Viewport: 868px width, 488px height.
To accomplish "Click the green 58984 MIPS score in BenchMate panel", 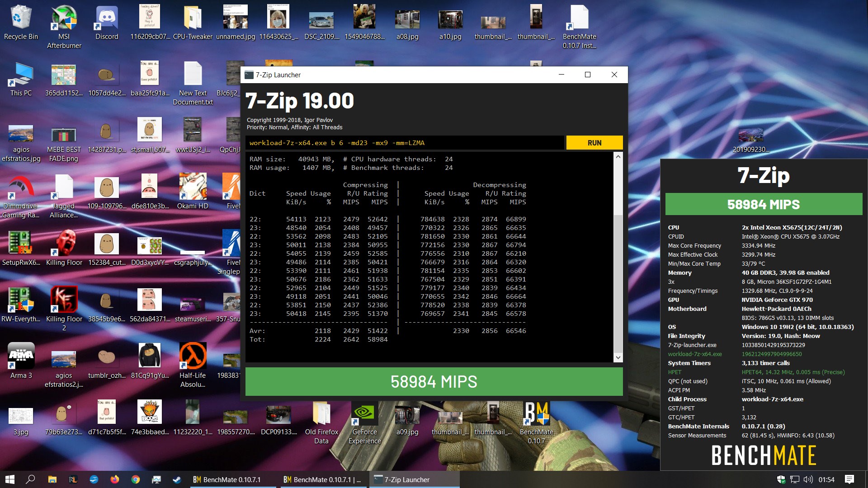I will click(764, 204).
